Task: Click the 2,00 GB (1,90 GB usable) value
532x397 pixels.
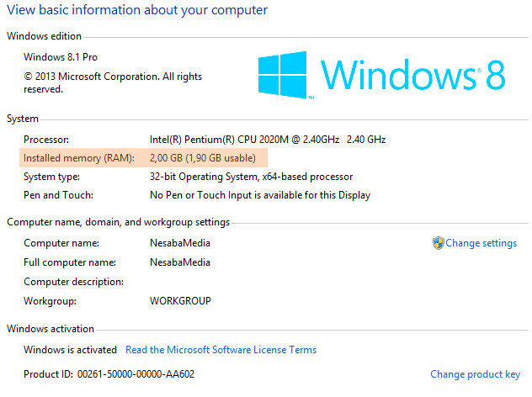Action: (203, 158)
